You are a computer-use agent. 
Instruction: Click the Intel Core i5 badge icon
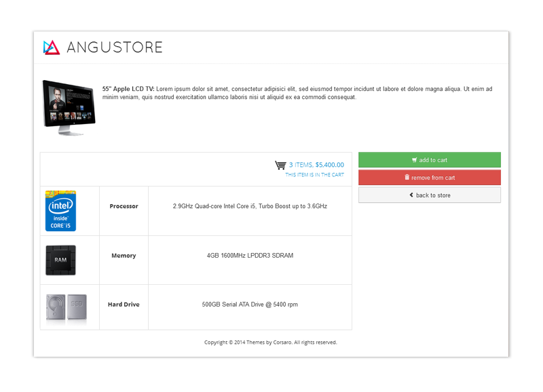click(60, 211)
